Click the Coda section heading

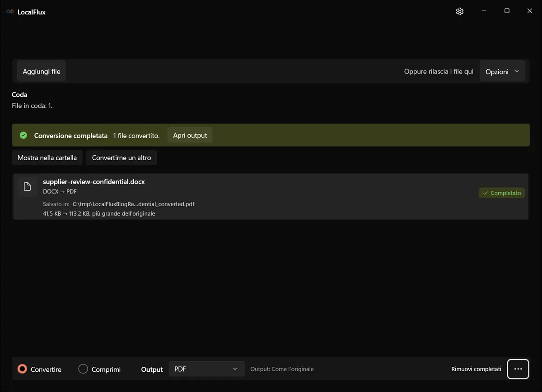click(x=19, y=95)
